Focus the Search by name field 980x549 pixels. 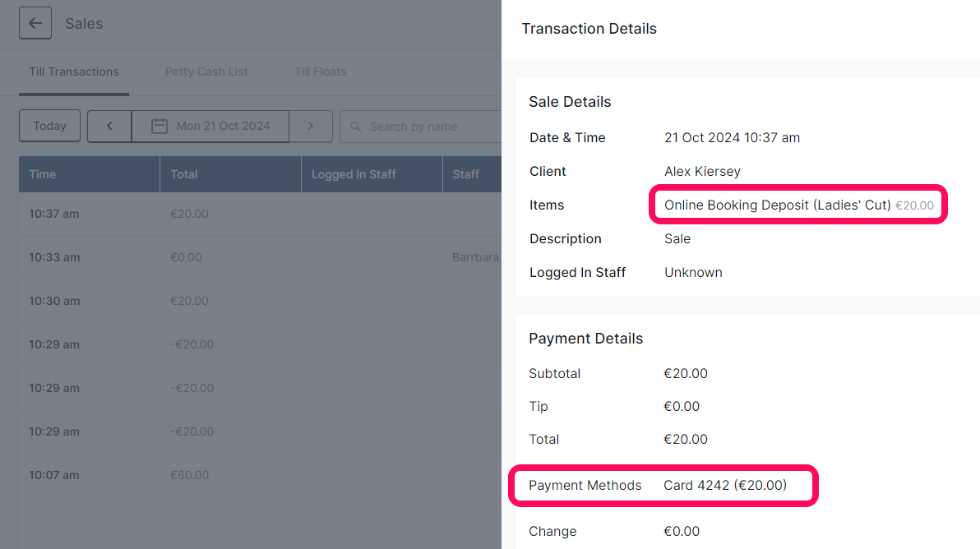pos(421,127)
